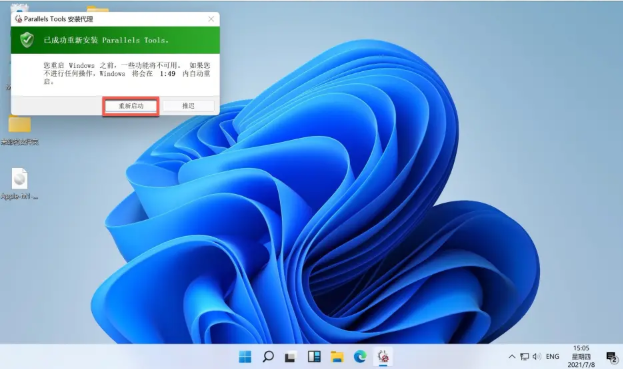Image resolution: width=623 pixels, height=373 pixels.
Task: Open the Windows Start menu
Action: pyautogui.click(x=245, y=357)
